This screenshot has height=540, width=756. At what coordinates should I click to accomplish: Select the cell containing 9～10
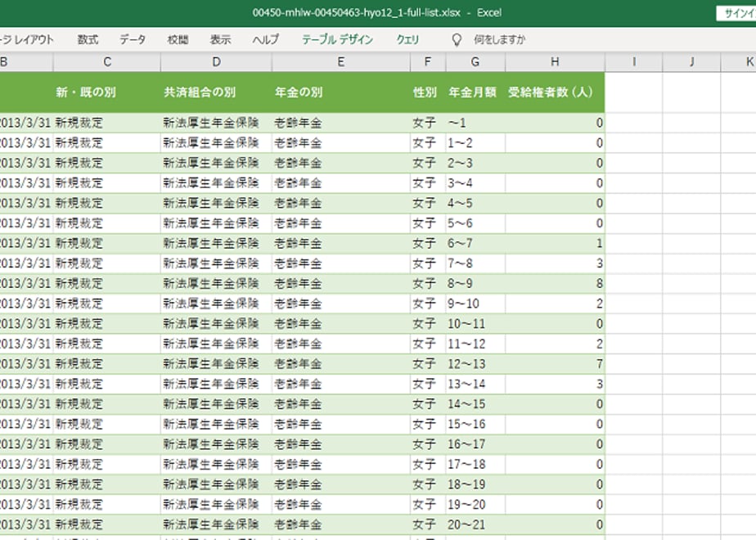(x=475, y=304)
